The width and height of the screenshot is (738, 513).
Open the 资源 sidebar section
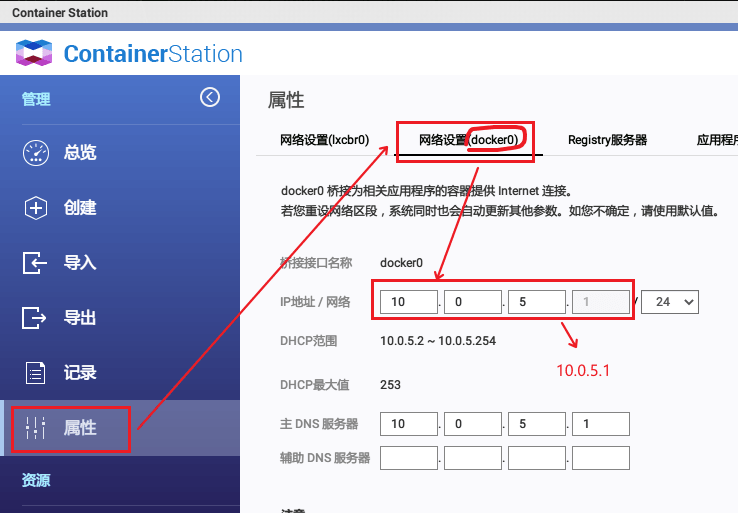tap(36, 480)
